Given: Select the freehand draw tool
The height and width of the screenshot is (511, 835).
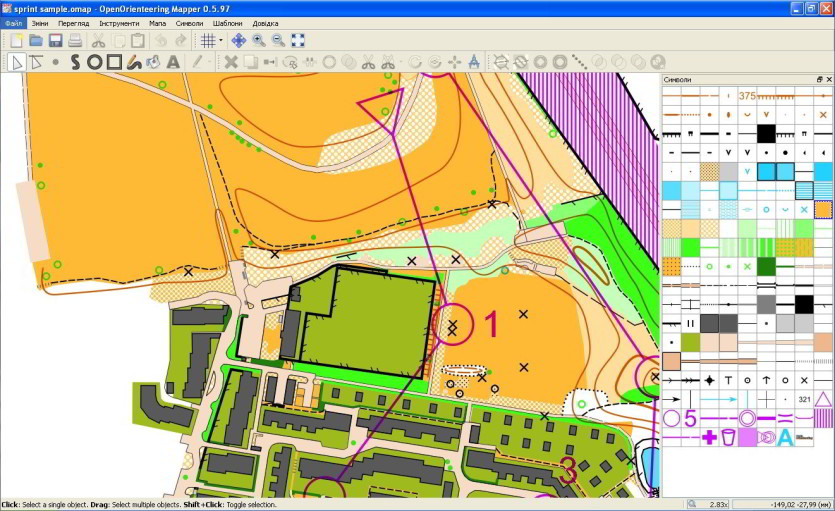Looking at the screenshot, I should (x=134, y=62).
